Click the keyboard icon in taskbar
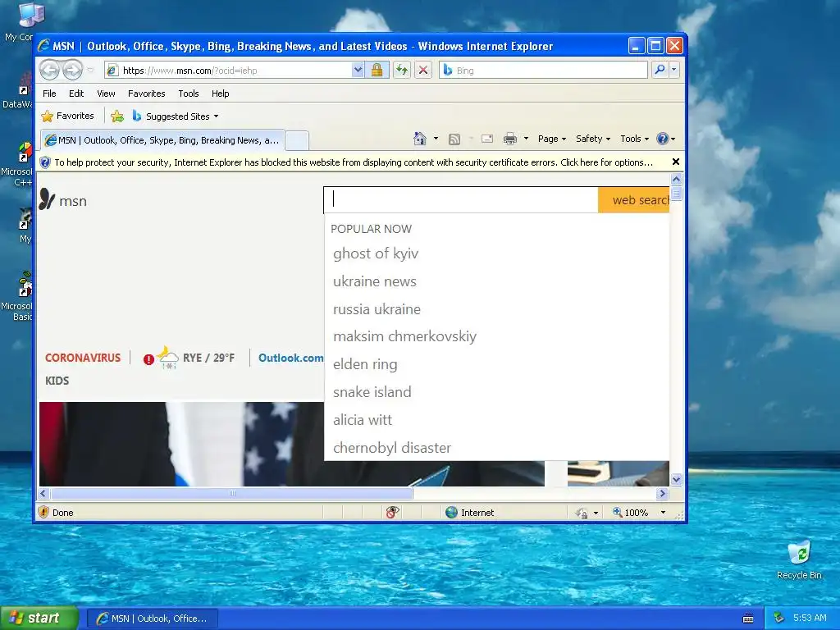840x630 pixels. [x=748, y=619]
